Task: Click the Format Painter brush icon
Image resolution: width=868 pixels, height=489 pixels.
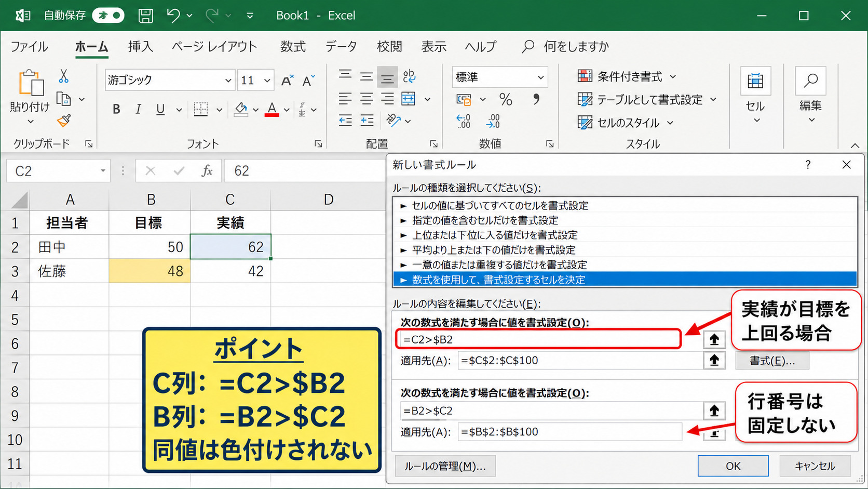Action: (x=64, y=121)
